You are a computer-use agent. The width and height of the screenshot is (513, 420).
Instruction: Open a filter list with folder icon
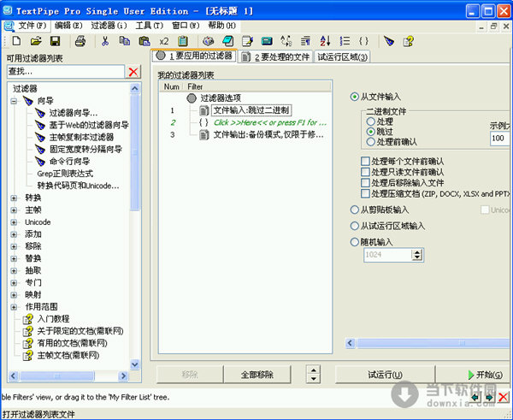(36, 41)
